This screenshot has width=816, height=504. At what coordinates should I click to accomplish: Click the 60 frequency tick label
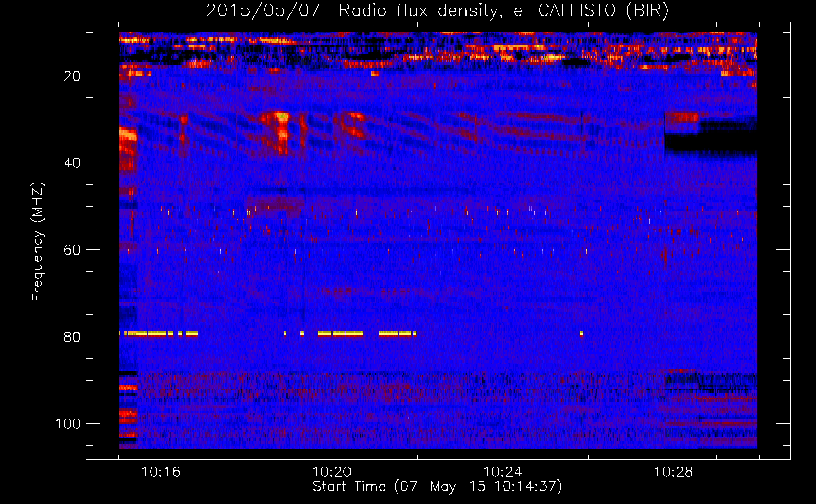pyautogui.click(x=72, y=250)
